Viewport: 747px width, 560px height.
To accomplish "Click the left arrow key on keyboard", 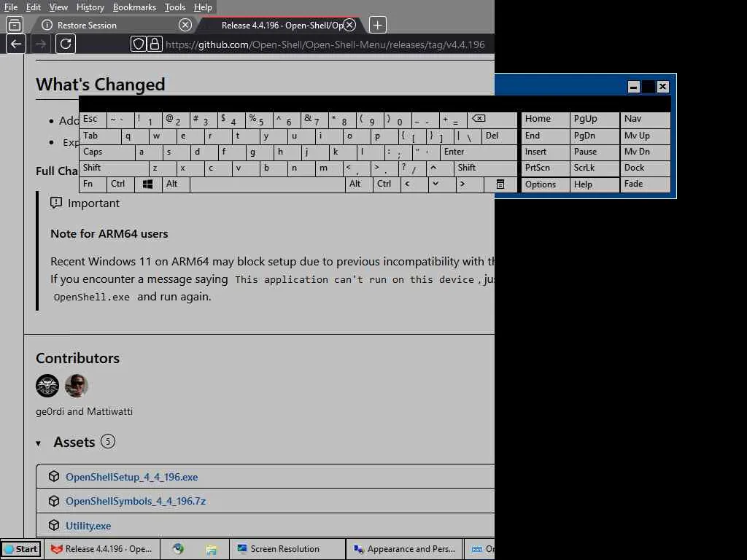I will [414, 184].
